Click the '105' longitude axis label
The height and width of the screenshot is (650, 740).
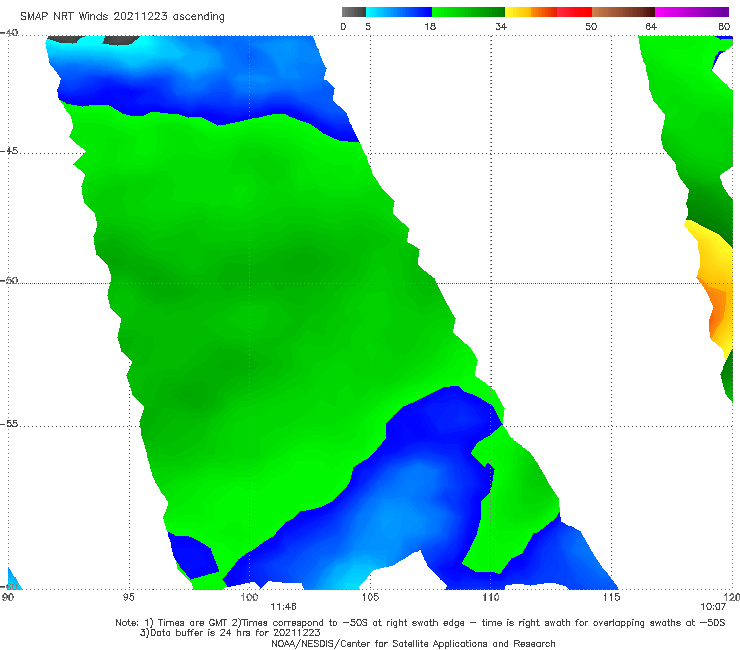click(x=370, y=597)
